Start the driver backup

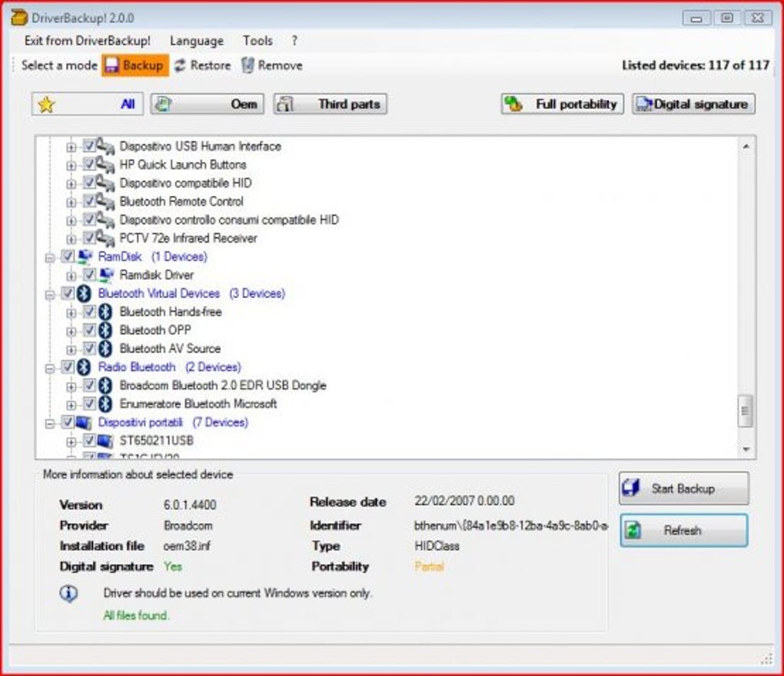tap(683, 488)
